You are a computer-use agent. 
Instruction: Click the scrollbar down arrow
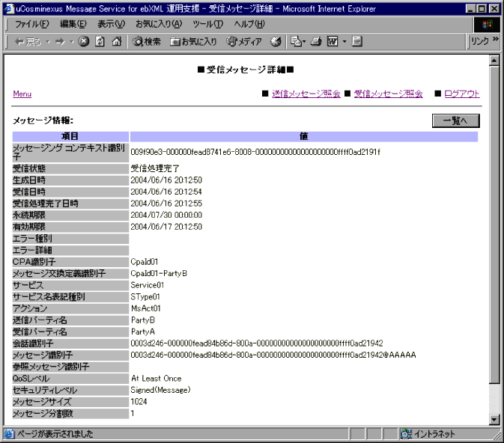pos(494,419)
